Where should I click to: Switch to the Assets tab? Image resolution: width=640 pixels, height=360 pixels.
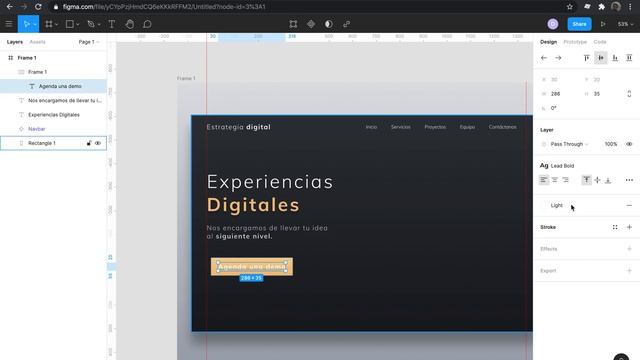coord(38,42)
